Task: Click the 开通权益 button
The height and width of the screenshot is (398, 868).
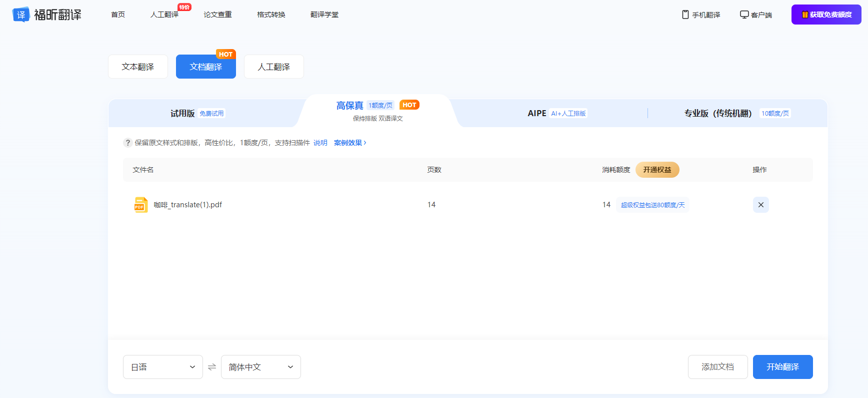Action: pyautogui.click(x=657, y=170)
